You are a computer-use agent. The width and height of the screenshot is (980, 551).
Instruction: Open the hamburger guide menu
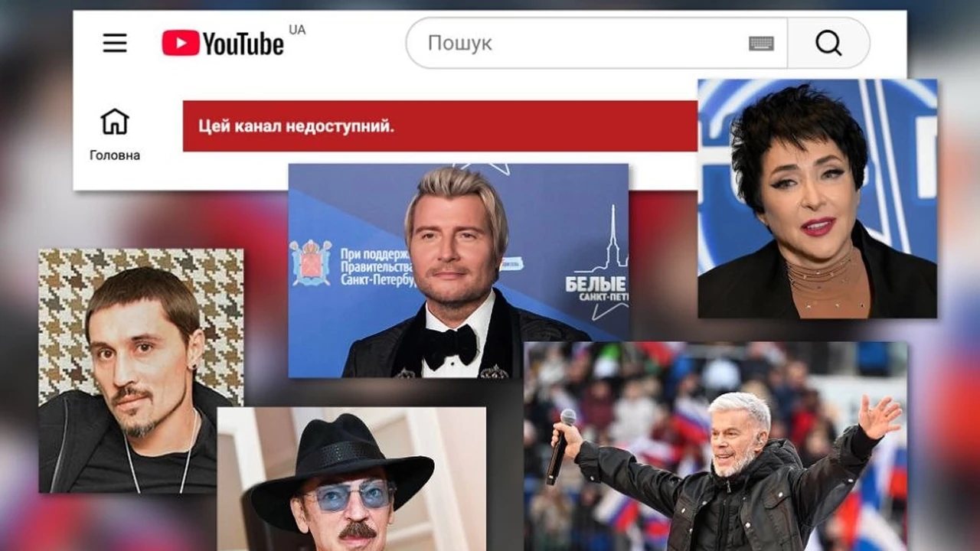[115, 43]
